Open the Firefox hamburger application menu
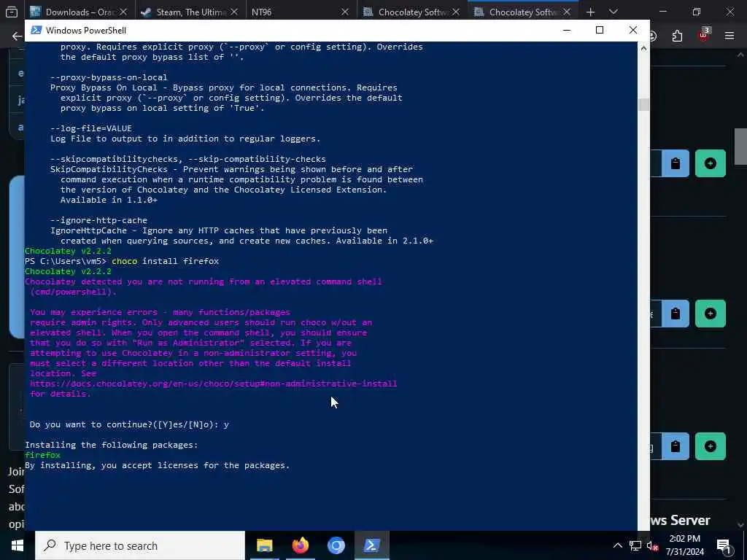This screenshot has width=747, height=560. pos(729,36)
